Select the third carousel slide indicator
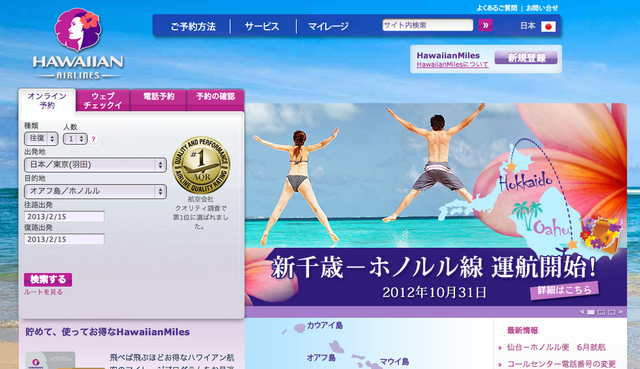 pos(611,312)
